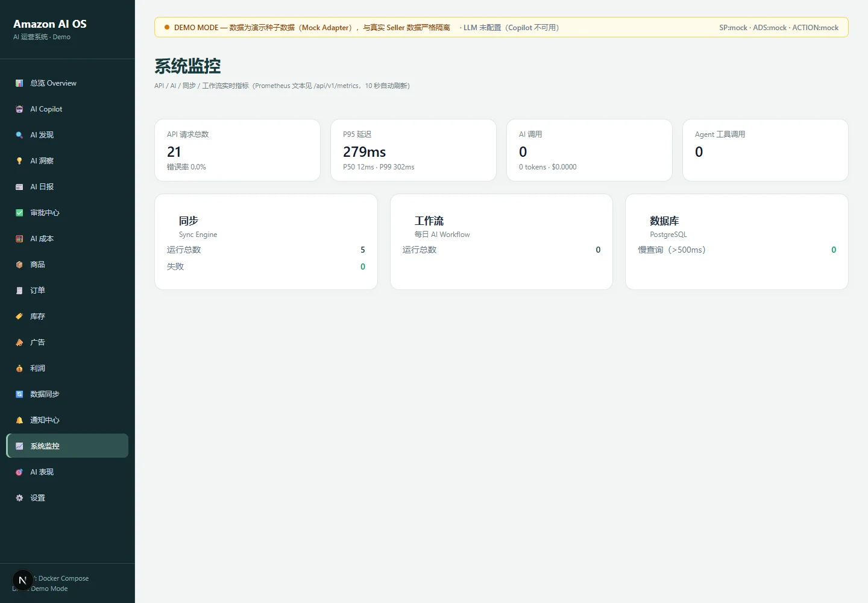Screen dimensions: 868x603
Task: Click the AI 成本 sidebar icon
Action: click(19, 239)
